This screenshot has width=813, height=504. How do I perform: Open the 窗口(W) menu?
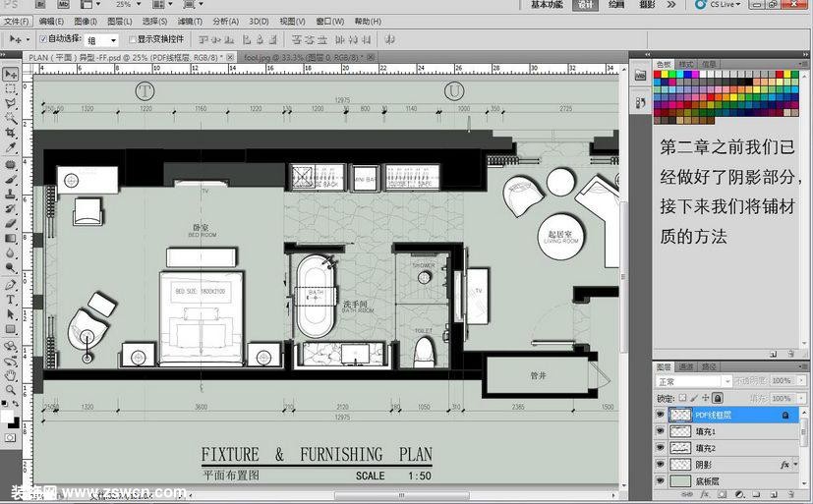click(330, 22)
